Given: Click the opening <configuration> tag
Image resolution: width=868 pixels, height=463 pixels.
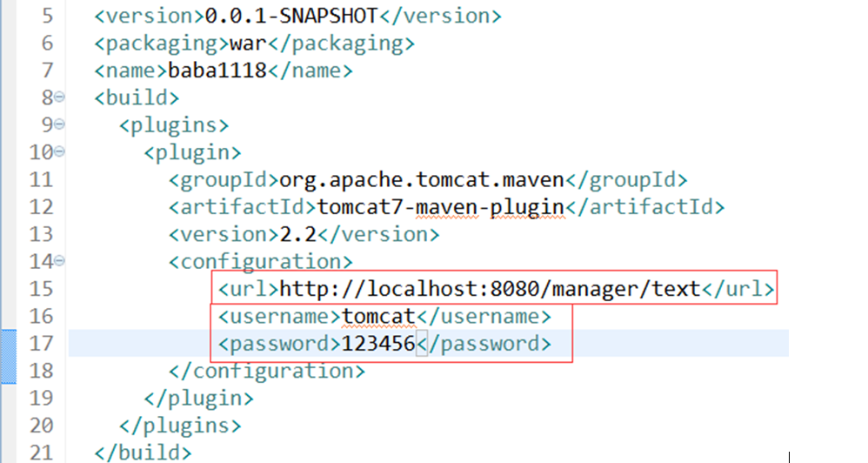Looking at the screenshot, I should (x=261, y=261).
